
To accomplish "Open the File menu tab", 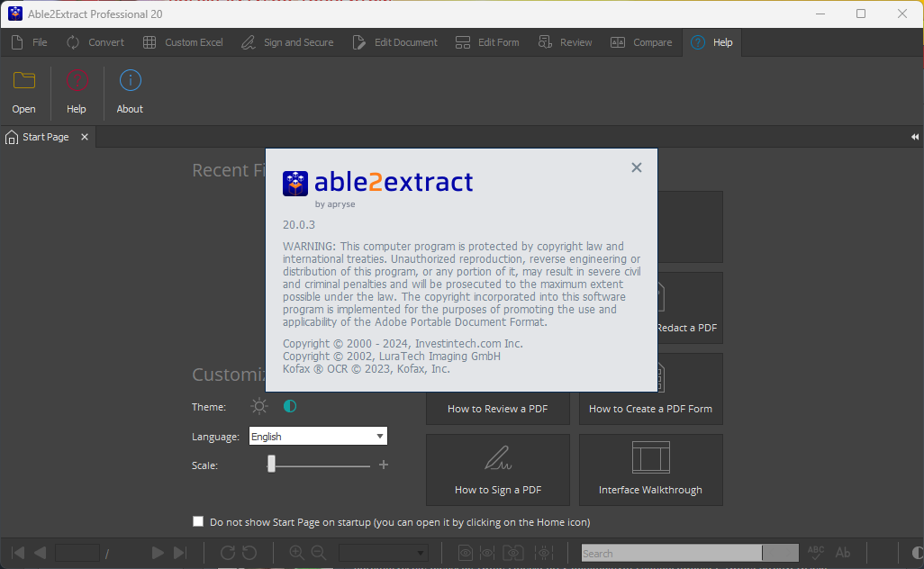I will [x=29, y=42].
